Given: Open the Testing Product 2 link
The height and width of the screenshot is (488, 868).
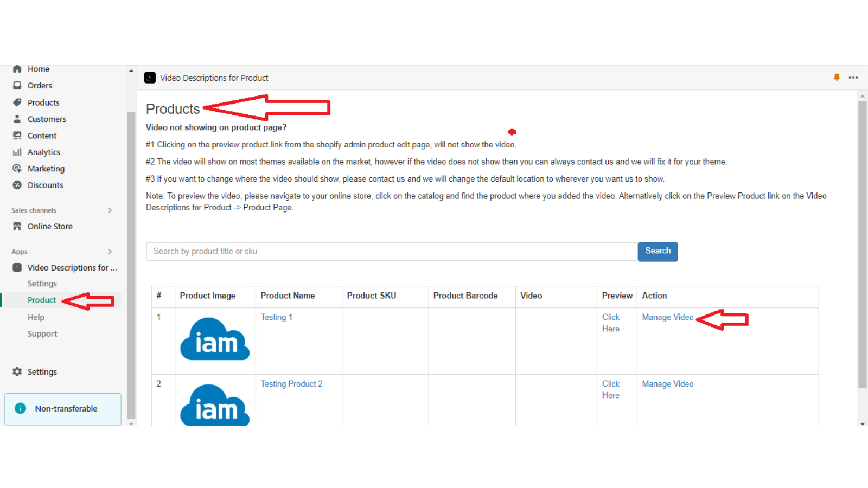Looking at the screenshot, I should (291, 384).
